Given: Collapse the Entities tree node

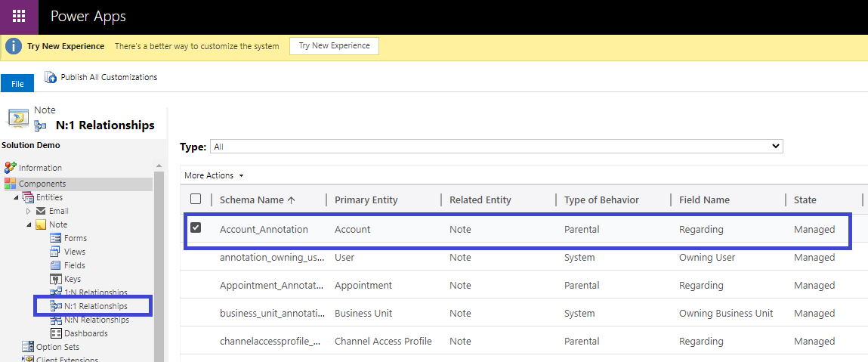Looking at the screenshot, I should pyautogui.click(x=16, y=197).
